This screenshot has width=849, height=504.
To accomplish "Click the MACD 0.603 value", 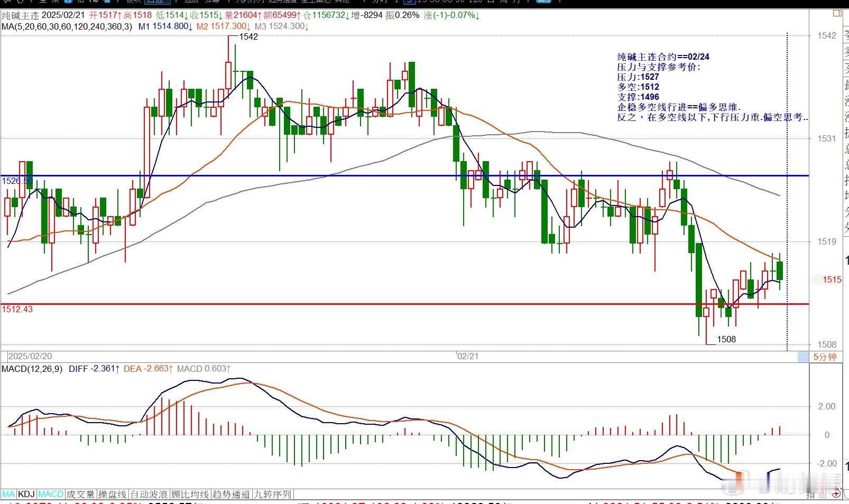I will point(204,369).
